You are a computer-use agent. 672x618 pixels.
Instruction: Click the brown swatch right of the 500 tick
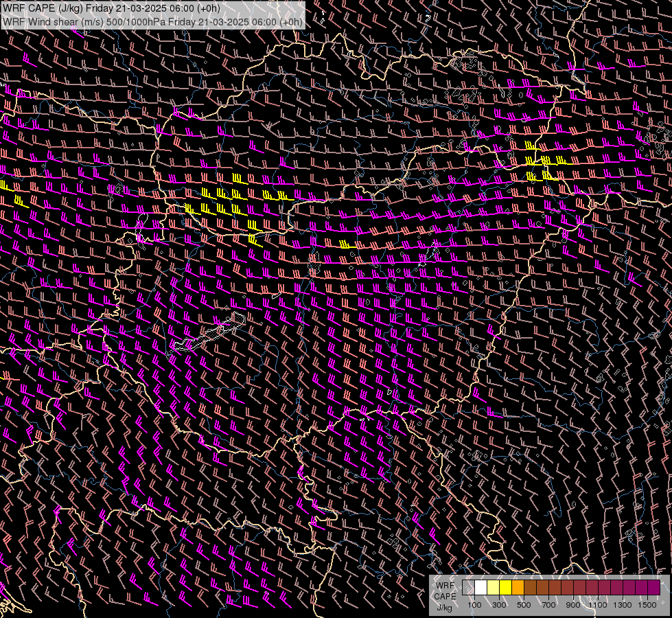point(530,588)
